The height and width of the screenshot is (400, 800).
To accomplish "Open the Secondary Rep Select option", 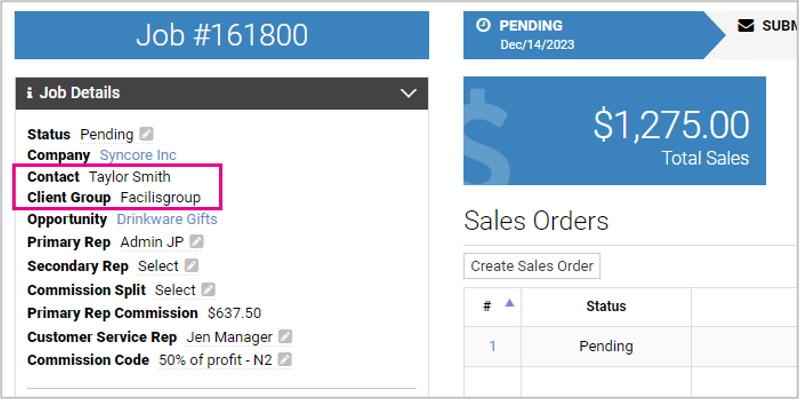I will [x=158, y=266].
